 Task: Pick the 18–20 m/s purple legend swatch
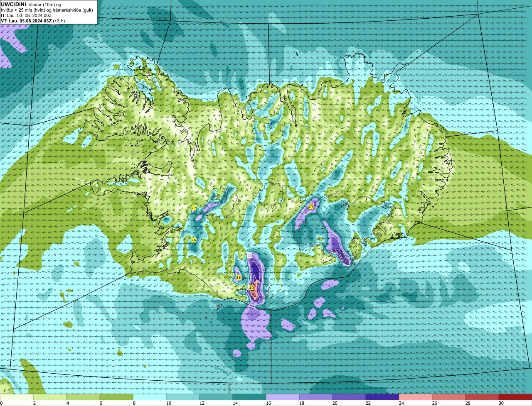coord(316,397)
